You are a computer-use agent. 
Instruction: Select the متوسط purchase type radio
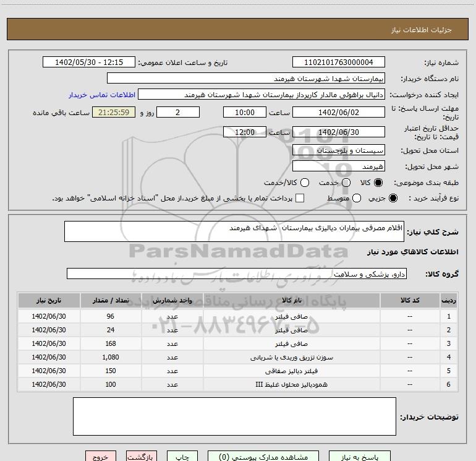pyautogui.click(x=357, y=198)
